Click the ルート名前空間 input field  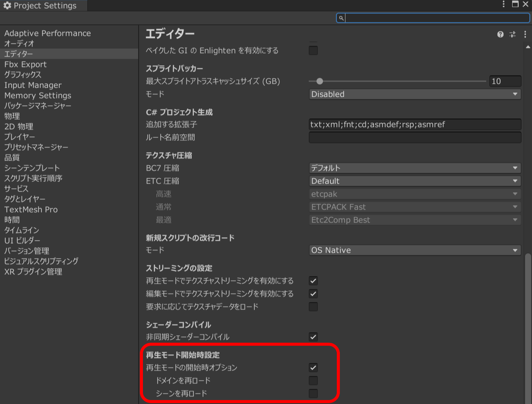click(415, 137)
